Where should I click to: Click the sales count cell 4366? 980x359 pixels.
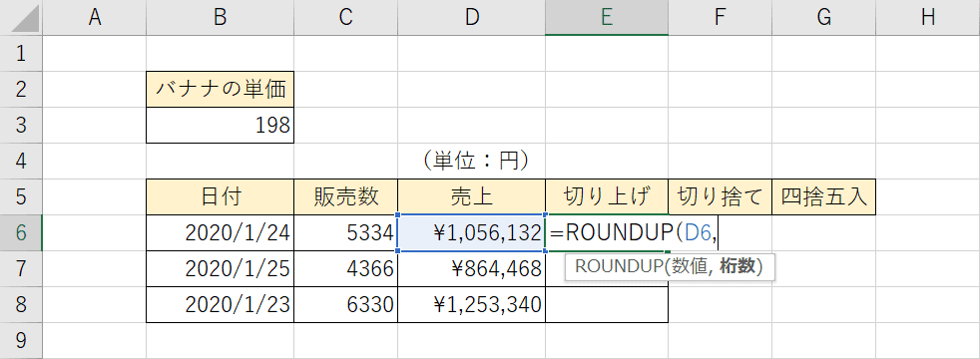(x=345, y=268)
